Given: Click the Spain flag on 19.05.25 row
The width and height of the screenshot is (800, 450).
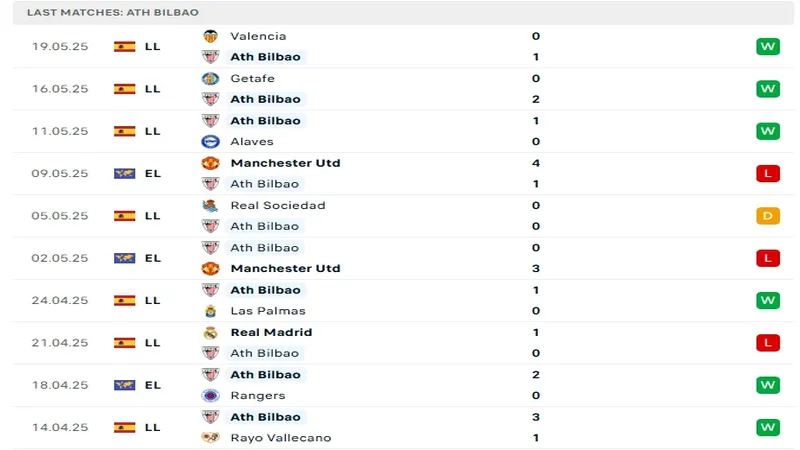Looking at the screenshot, I should [124, 46].
